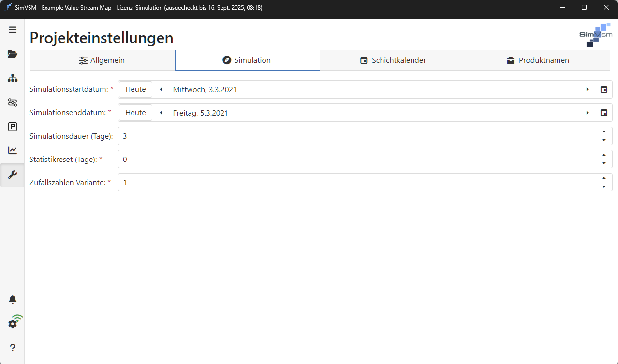
Task: Increase Simulationsdauer value with up arrow
Action: (x=603, y=132)
